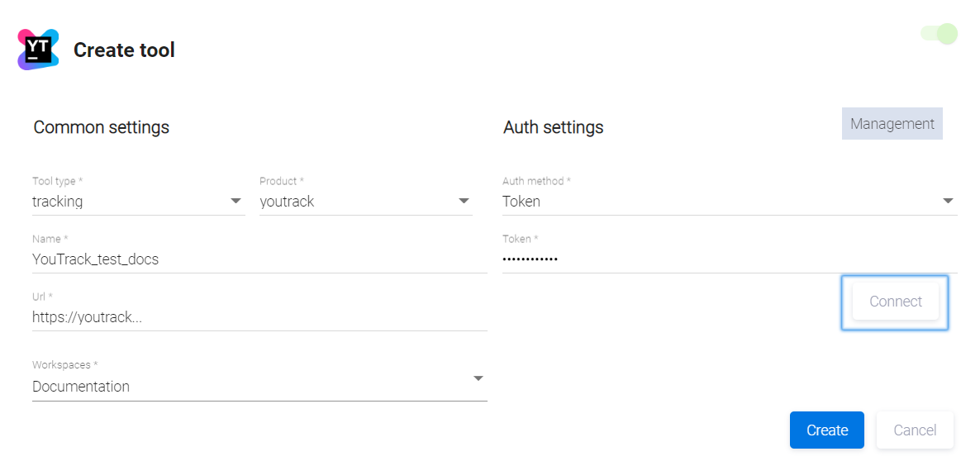Expand the Tool type dropdown arrow

236,201
